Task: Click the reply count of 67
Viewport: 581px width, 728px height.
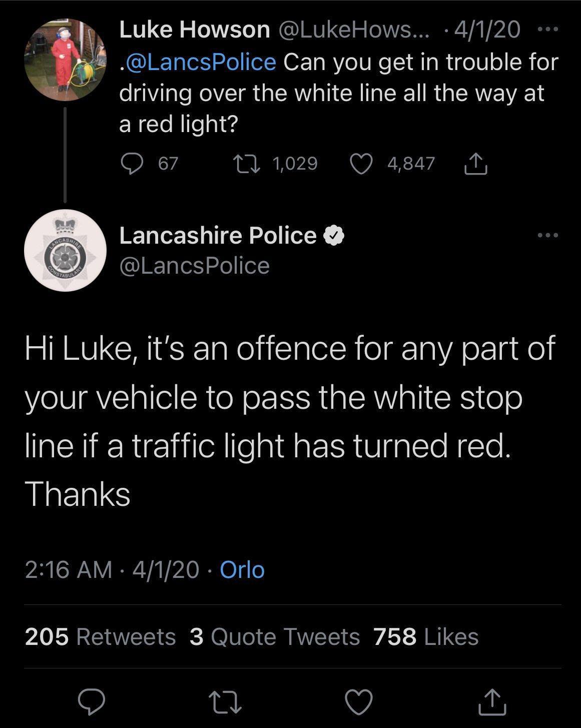Action: click(167, 162)
